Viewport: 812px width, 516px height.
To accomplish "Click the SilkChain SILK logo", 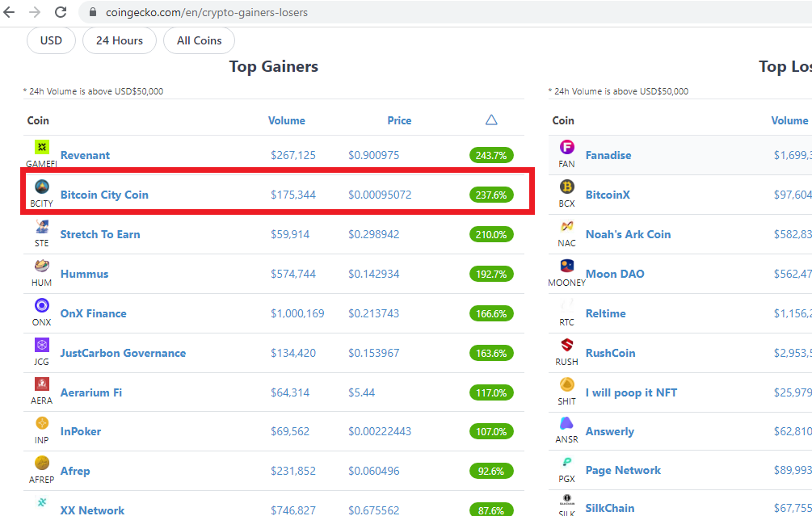I will click(567, 500).
